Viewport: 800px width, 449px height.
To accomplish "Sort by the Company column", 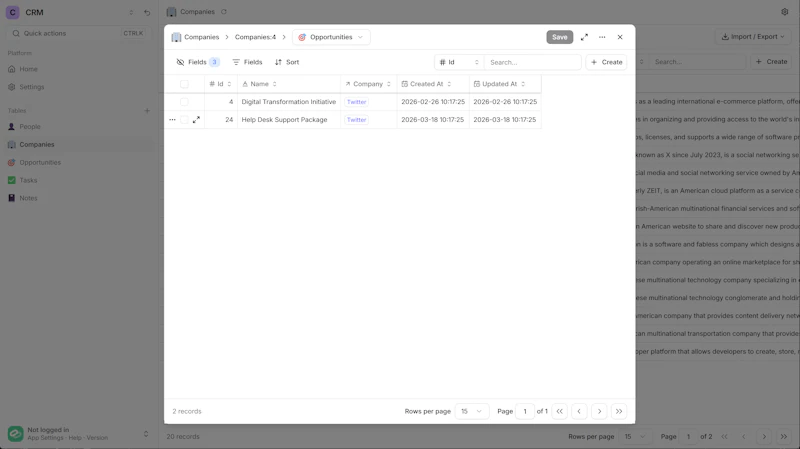I will tap(368, 84).
